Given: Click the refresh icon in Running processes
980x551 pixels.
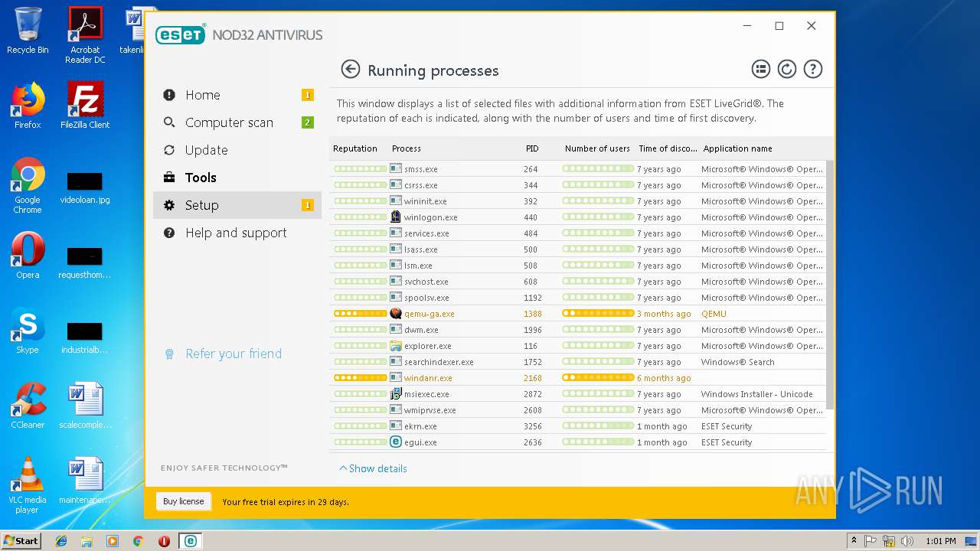Looking at the screenshot, I should pos(786,70).
